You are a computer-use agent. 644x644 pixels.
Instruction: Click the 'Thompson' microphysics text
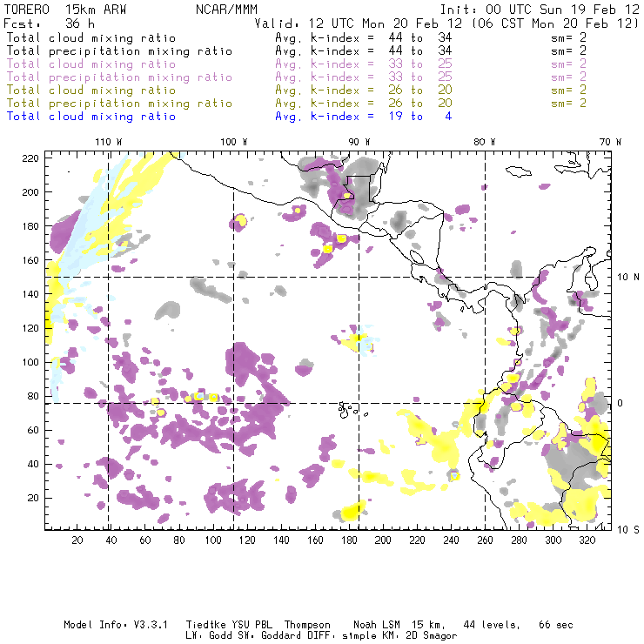[x=307, y=625]
